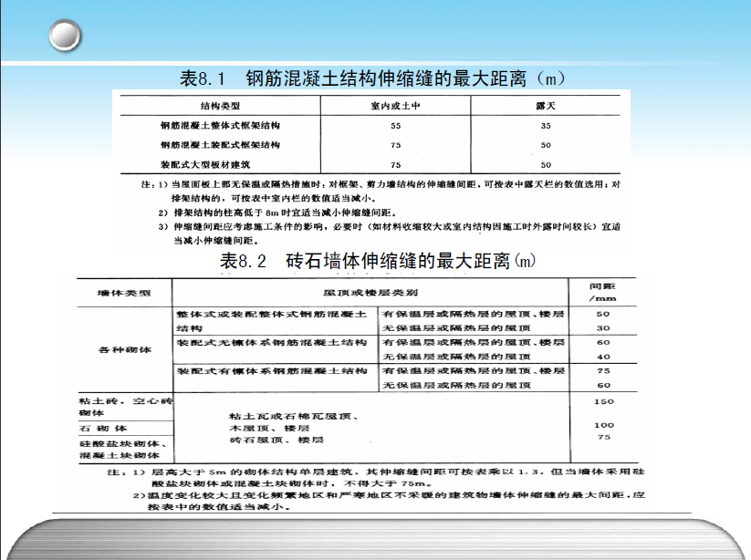Select the 室内或土中 column header

(x=395, y=107)
